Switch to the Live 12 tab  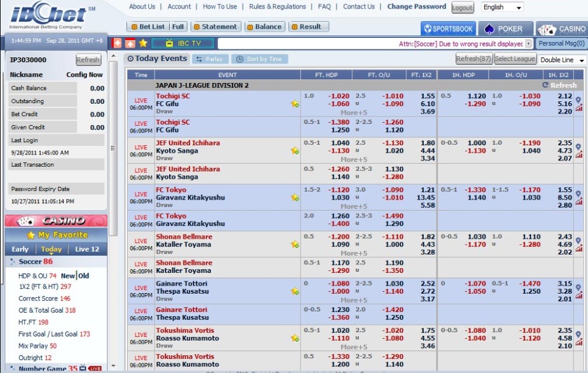[87, 249]
